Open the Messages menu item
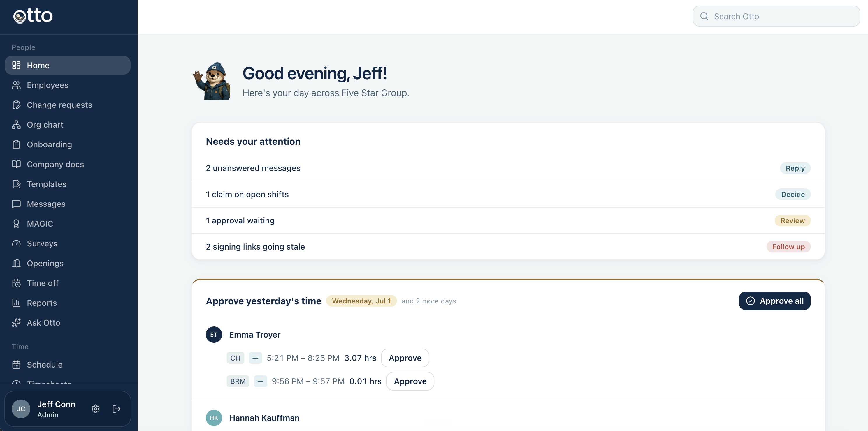 (x=67, y=204)
